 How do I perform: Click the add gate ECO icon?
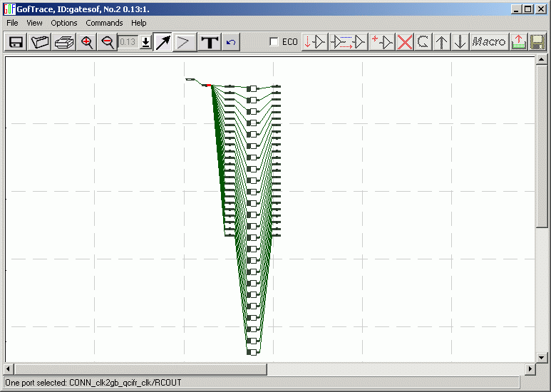382,42
